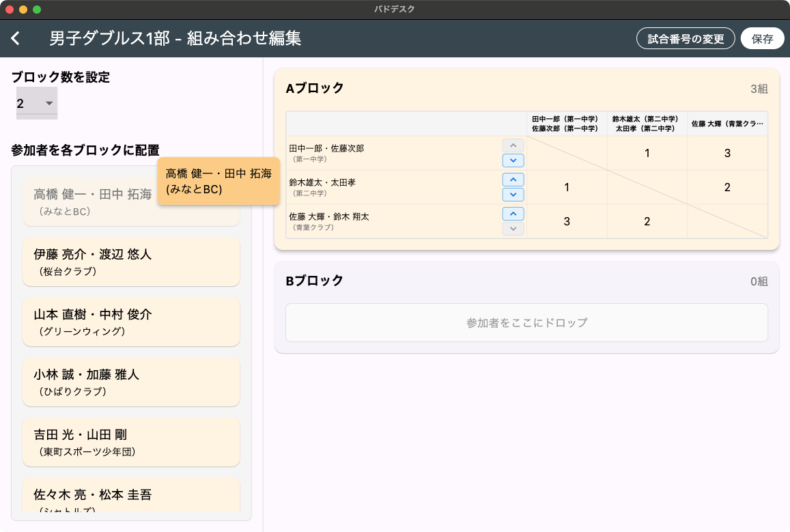Click match 3 cell in 田中一郎 row

click(727, 153)
